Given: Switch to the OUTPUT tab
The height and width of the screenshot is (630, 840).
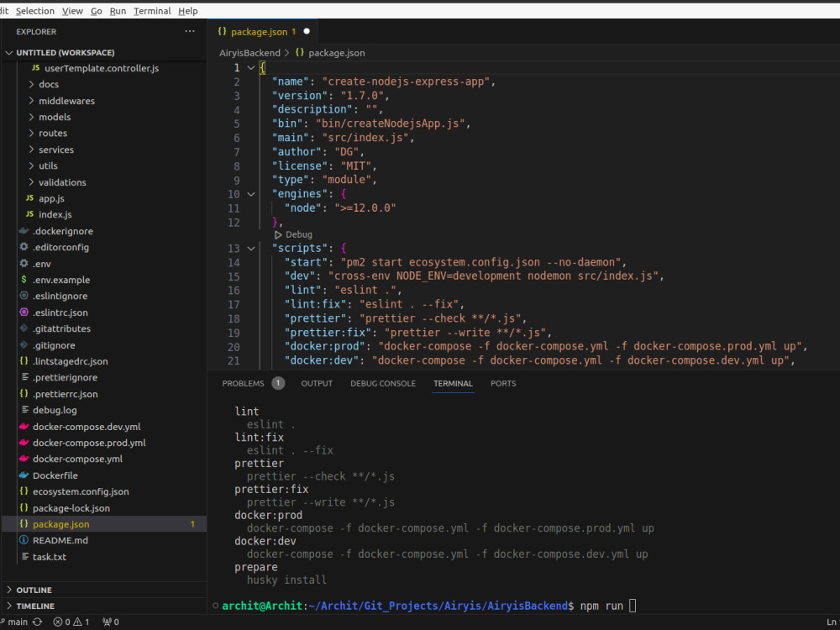Looking at the screenshot, I should (317, 383).
